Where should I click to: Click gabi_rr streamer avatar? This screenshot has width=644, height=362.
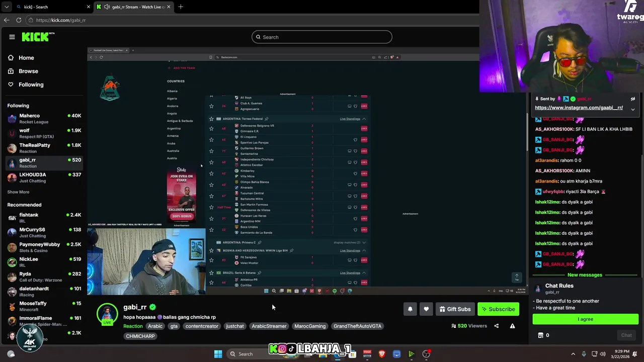(107, 313)
